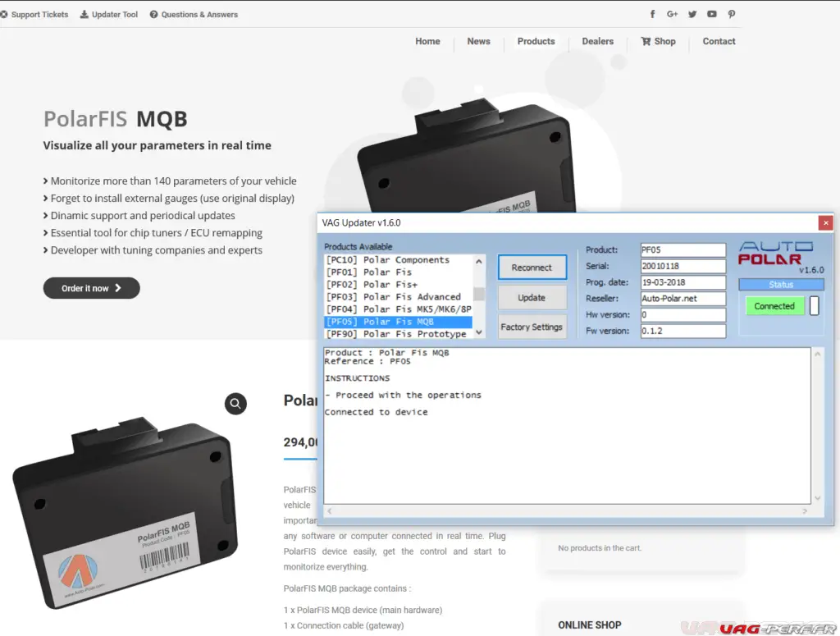Go to the Home menu item
This screenshot has height=636, width=840.
pyautogui.click(x=427, y=41)
